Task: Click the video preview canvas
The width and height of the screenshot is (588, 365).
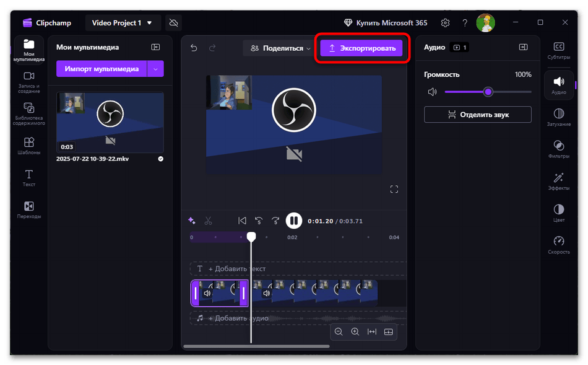Action: pyautogui.click(x=293, y=125)
